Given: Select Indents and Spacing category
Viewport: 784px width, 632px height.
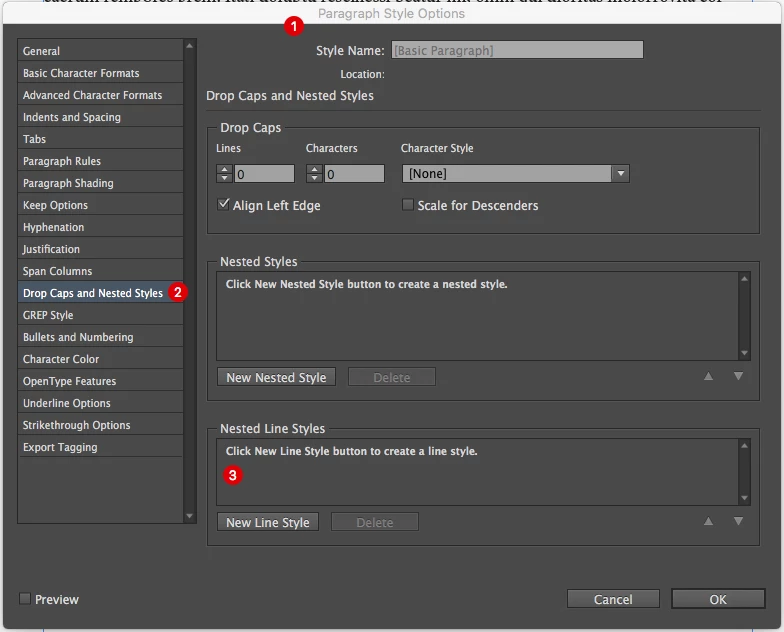Looking at the screenshot, I should click(x=100, y=117).
